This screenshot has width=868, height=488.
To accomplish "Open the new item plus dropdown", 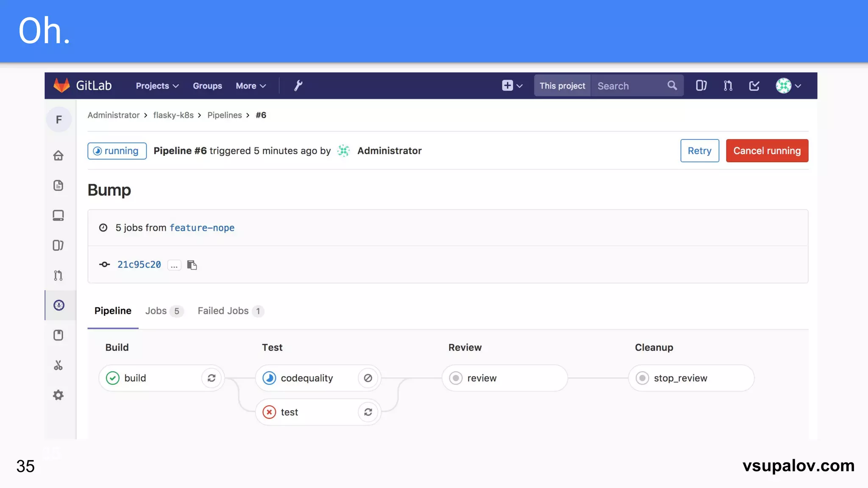I will tap(512, 86).
